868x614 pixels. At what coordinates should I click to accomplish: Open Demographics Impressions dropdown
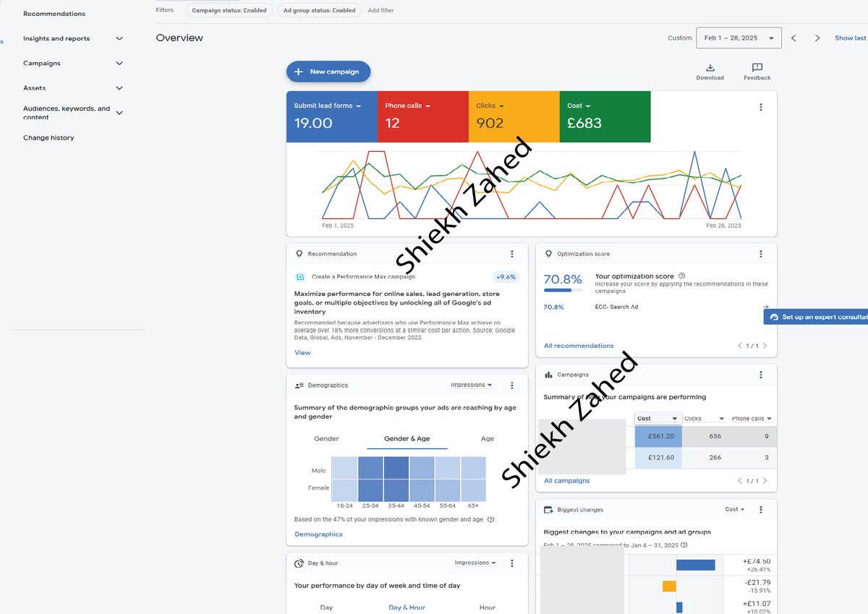472,385
